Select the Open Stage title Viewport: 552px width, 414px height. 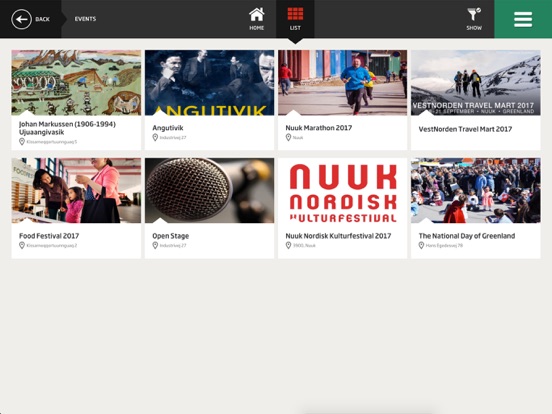click(170, 236)
